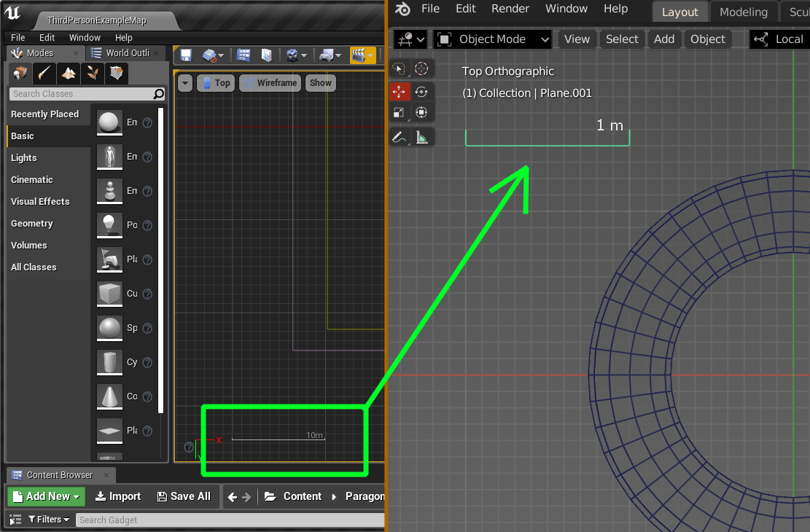
Task: Select Blender's Annotate pencil tool
Action: coord(399,138)
